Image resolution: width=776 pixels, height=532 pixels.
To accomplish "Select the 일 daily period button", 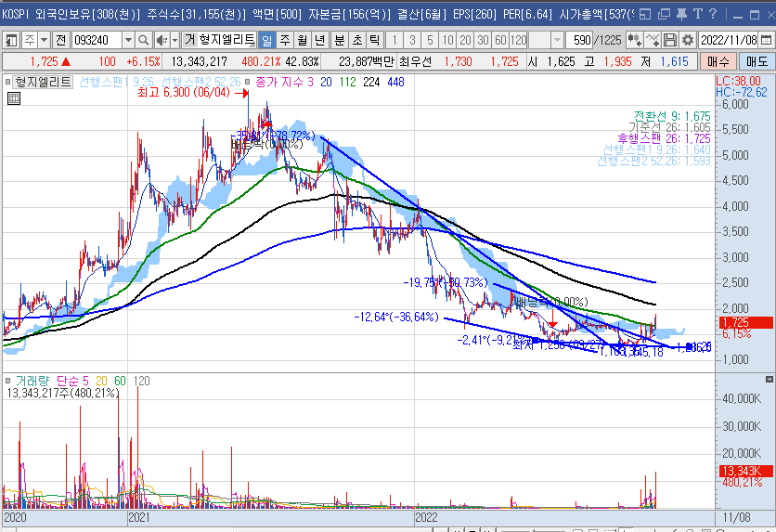I will pyautogui.click(x=266, y=40).
